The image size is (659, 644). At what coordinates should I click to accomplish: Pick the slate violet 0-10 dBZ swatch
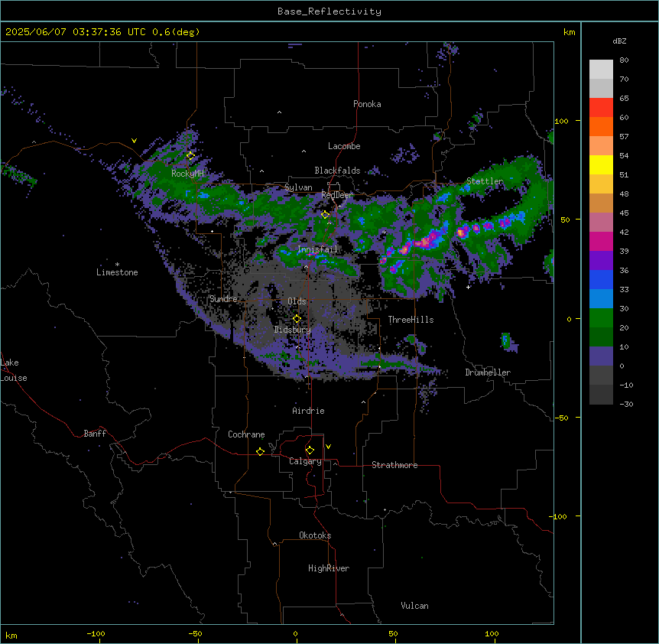601,356
